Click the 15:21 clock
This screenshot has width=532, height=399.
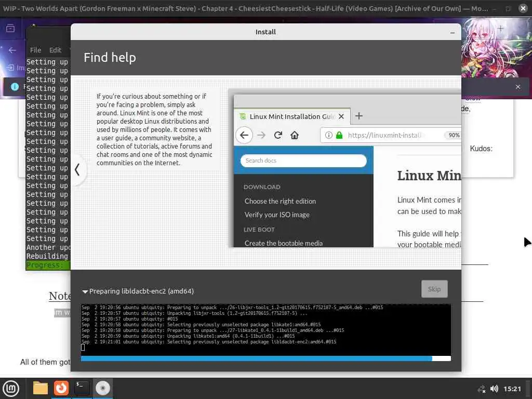[x=512, y=389]
